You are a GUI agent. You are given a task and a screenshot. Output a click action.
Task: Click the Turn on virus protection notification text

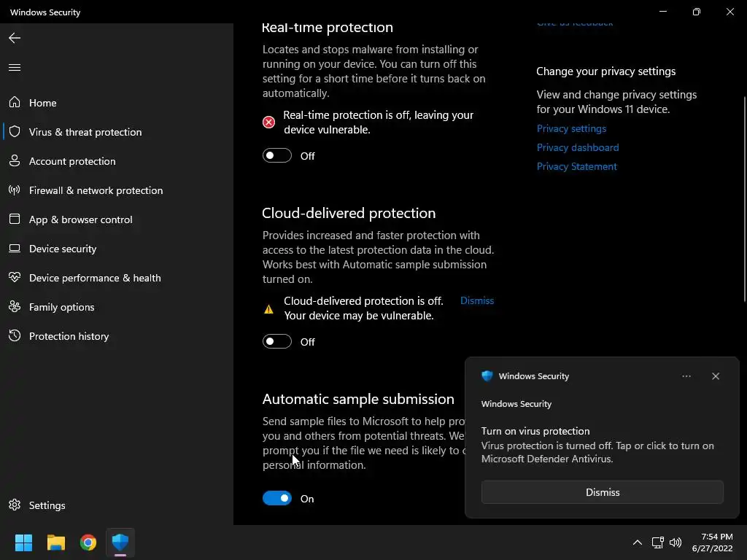535,431
